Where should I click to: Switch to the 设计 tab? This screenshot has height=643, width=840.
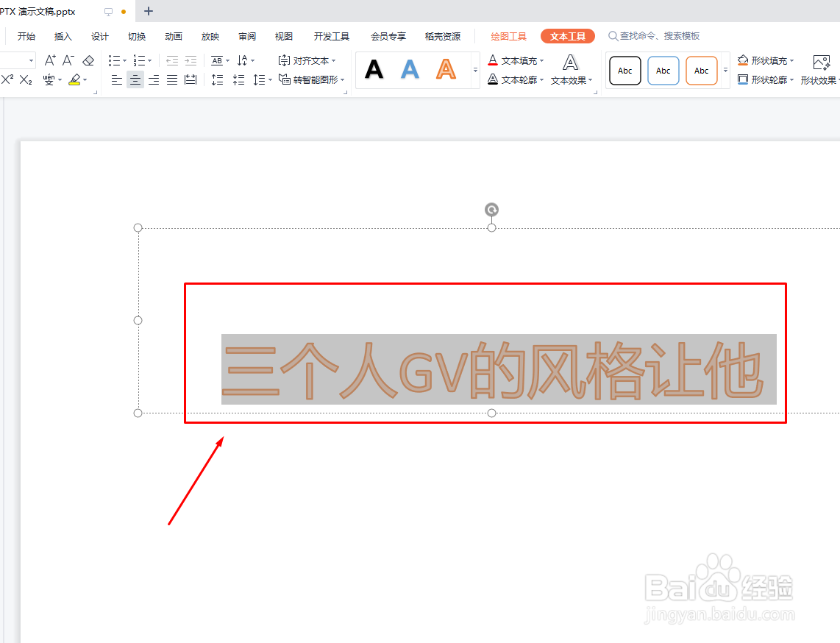pos(99,37)
